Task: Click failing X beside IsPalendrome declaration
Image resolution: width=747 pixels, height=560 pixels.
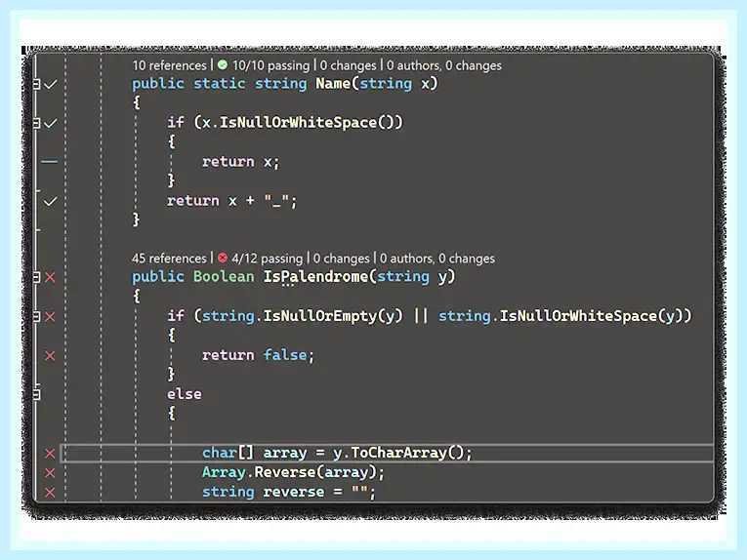Action: pos(50,277)
